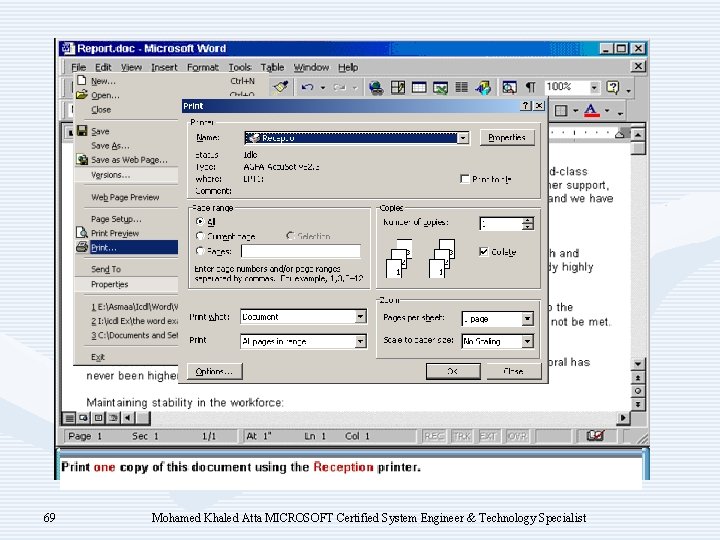This screenshot has height=540, width=720.
Task: Click the Outside Border icon
Action: coord(561,111)
